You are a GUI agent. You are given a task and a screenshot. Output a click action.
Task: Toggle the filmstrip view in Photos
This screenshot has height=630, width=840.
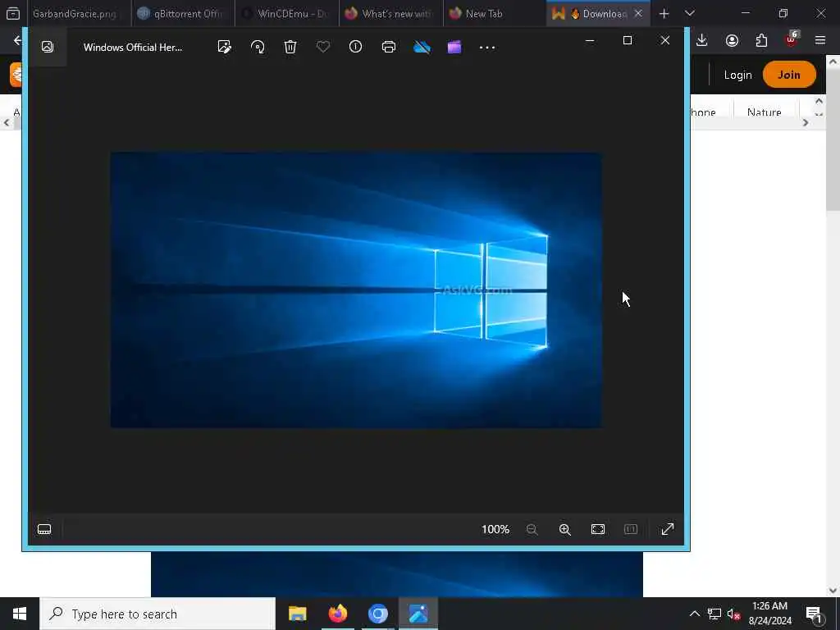click(x=44, y=529)
